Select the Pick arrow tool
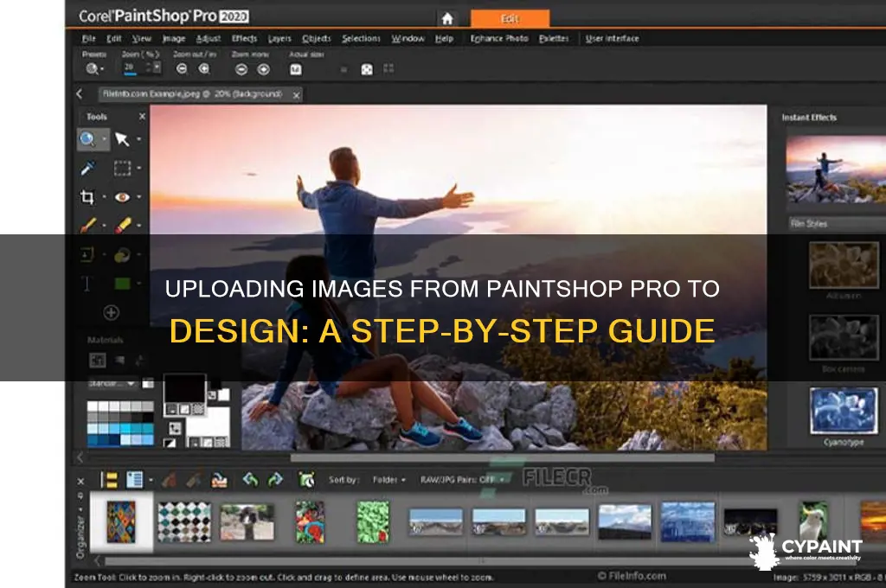The image size is (886, 588). coord(122,139)
